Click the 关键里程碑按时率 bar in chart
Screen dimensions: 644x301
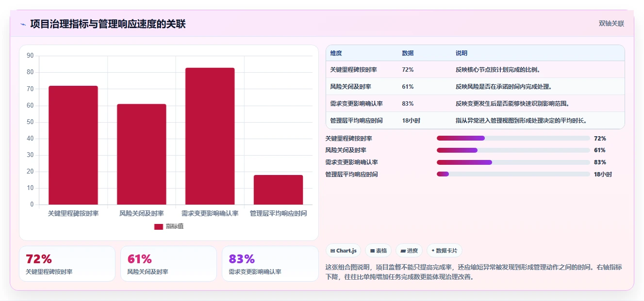click(x=73, y=145)
